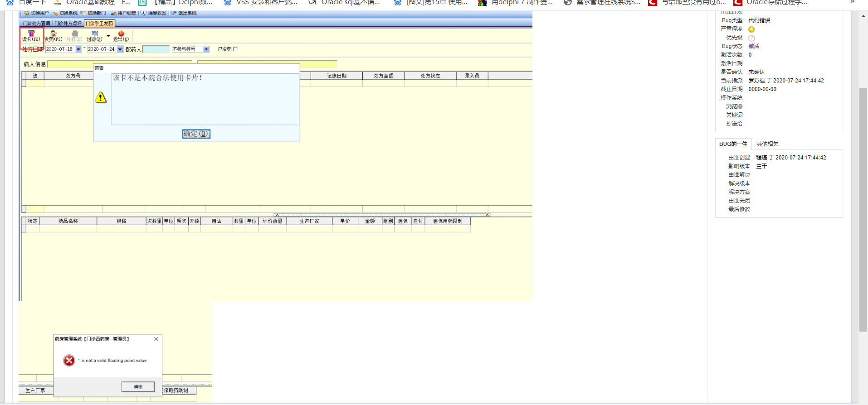This screenshot has width=868, height=405.
Task: Click the red error X icon
Action: click(x=69, y=361)
